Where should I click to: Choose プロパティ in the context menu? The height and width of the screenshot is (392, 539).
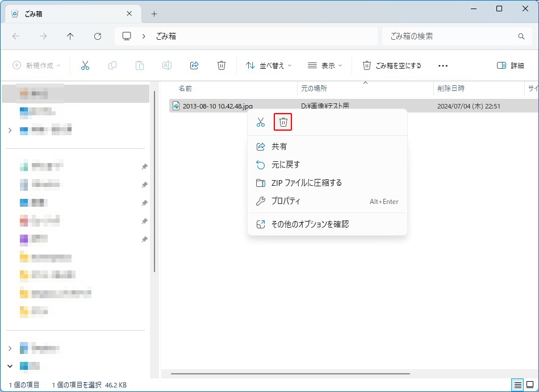tap(285, 201)
